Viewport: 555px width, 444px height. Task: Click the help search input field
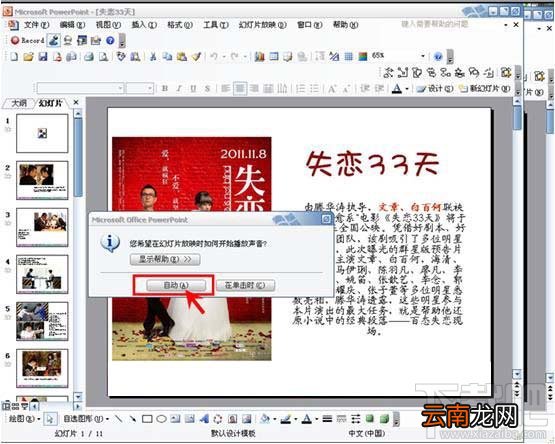click(x=449, y=24)
